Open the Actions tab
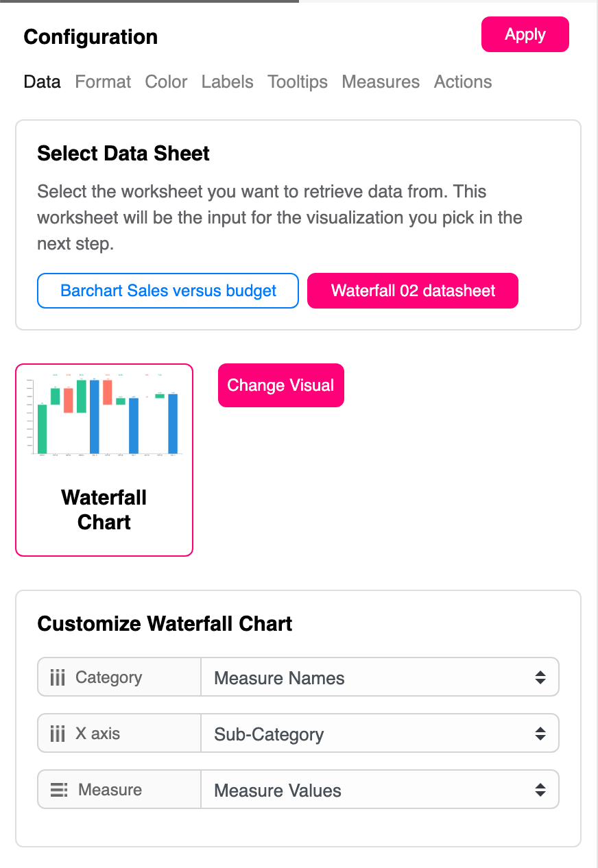The image size is (598, 868). [463, 82]
